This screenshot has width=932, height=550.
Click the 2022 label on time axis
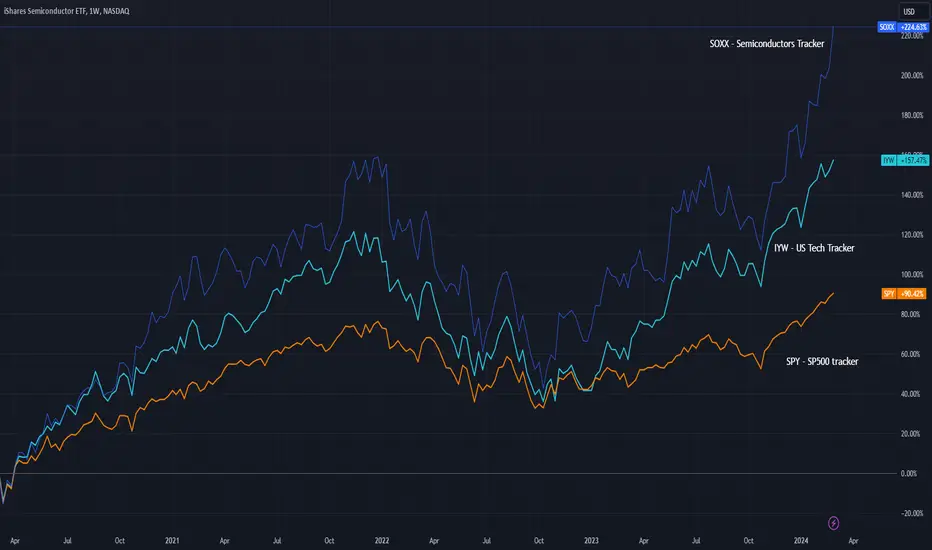tap(382, 540)
